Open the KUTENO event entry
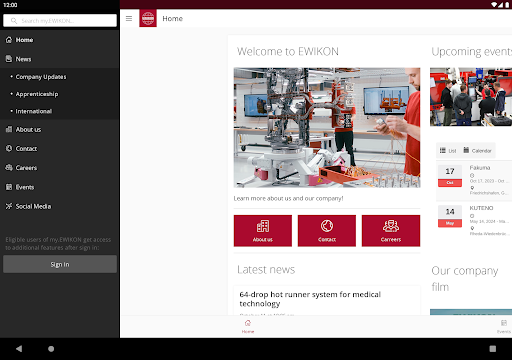Screen dimensions: 512x360 pyautogui.click(x=474, y=220)
